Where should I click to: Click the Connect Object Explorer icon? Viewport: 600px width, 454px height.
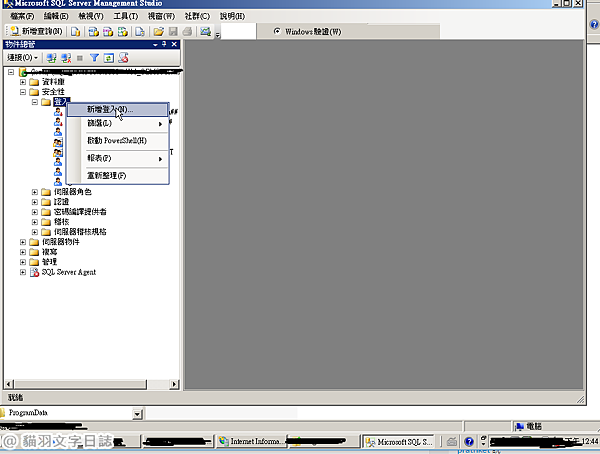click(x=51, y=58)
